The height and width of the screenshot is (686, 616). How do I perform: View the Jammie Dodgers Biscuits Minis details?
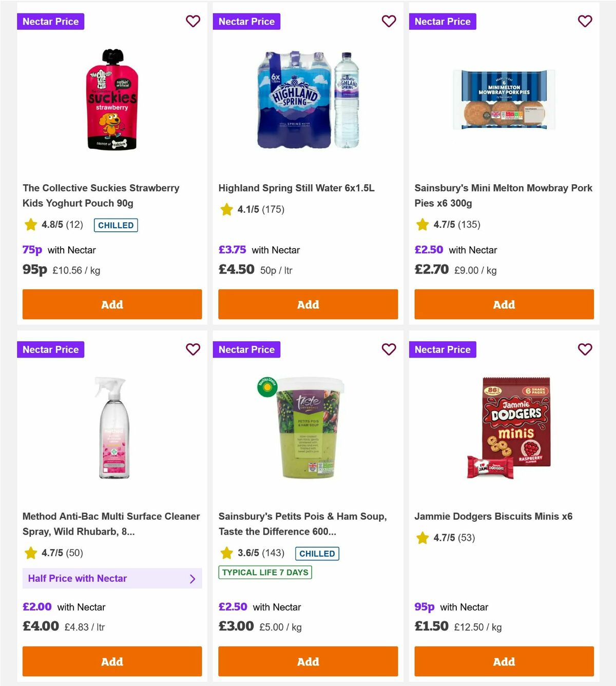494,516
